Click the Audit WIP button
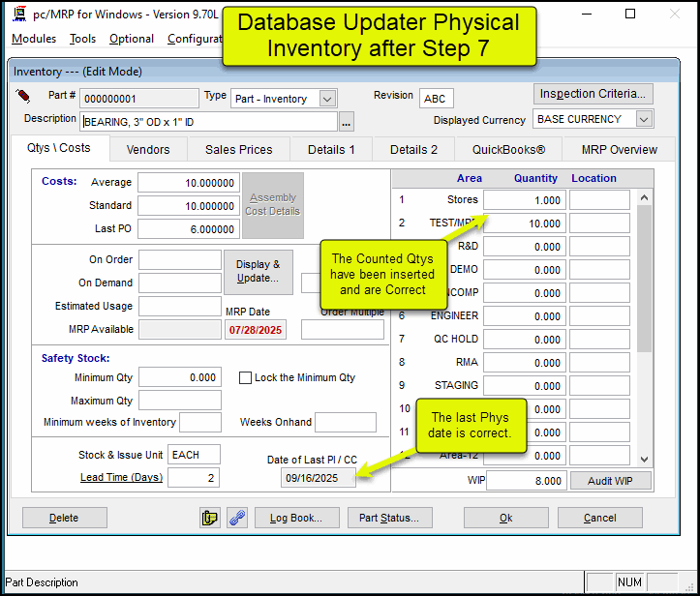The height and width of the screenshot is (596, 700). tap(610, 481)
